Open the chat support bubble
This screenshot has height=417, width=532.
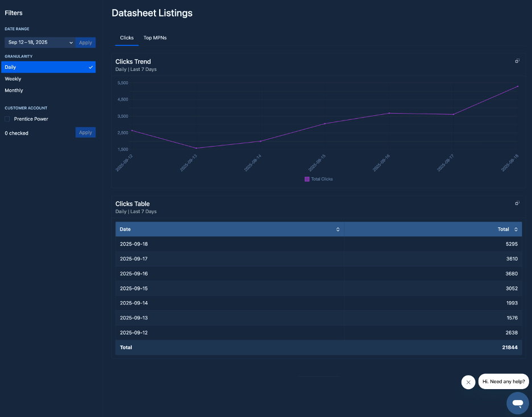click(x=517, y=403)
